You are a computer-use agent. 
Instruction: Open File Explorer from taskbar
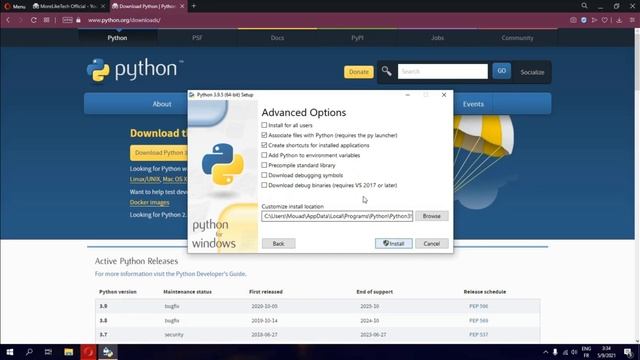[69, 352]
